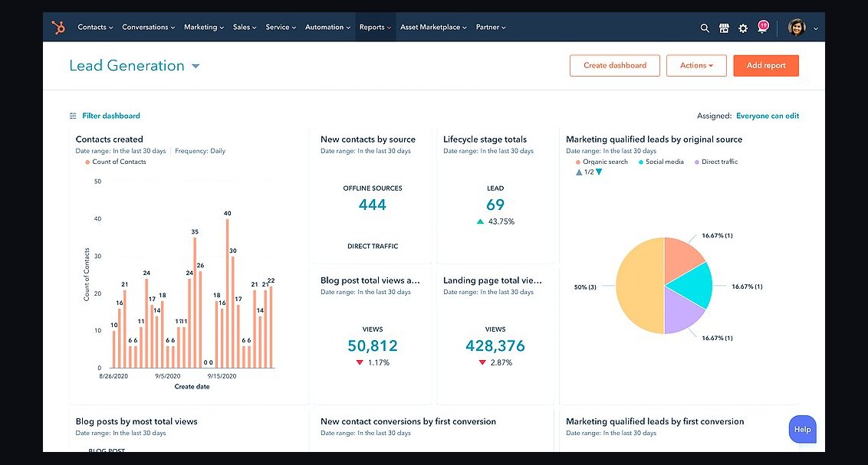This screenshot has width=868, height=465.
Task: Click the Organic search legend dot
Action: [578, 162]
